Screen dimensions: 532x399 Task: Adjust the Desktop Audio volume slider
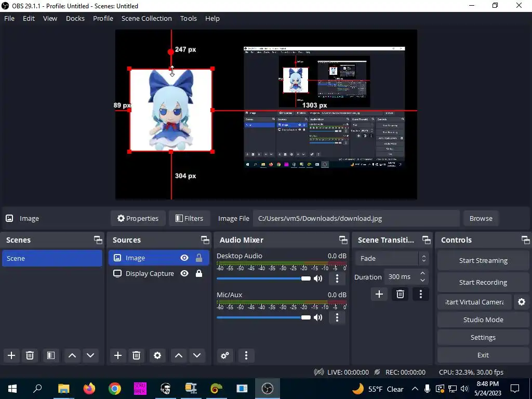coord(263,278)
